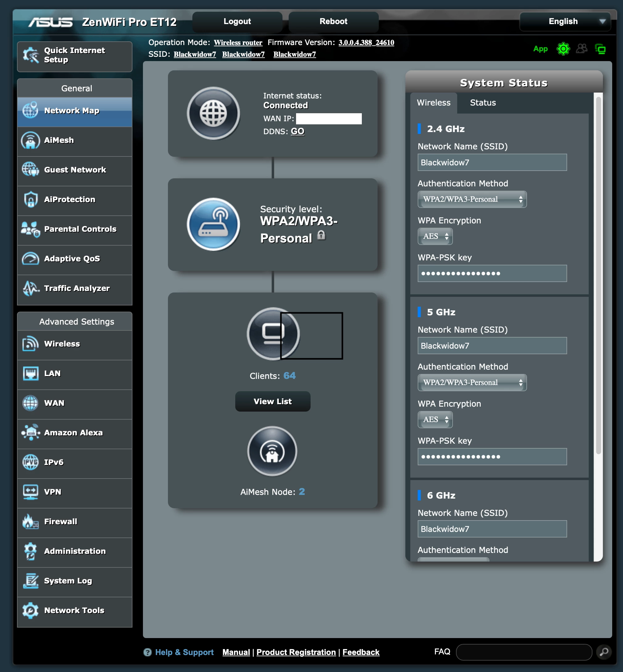Click the FAQ search magnifier icon
623x672 pixels.
604,652
